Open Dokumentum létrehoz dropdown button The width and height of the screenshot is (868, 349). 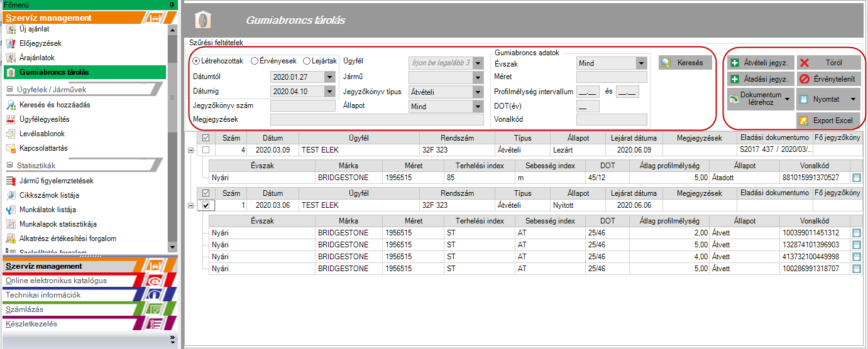pyautogui.click(x=761, y=99)
